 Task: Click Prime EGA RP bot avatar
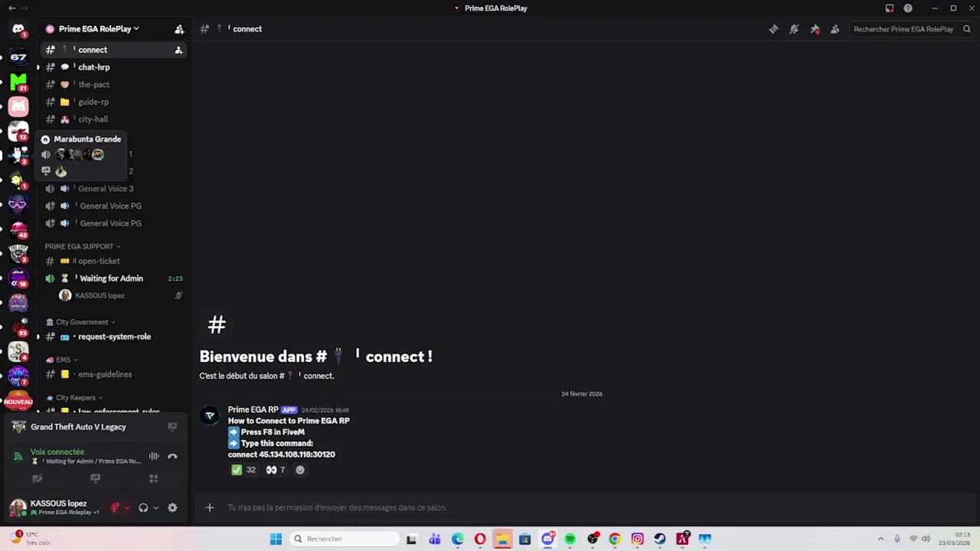tap(210, 416)
